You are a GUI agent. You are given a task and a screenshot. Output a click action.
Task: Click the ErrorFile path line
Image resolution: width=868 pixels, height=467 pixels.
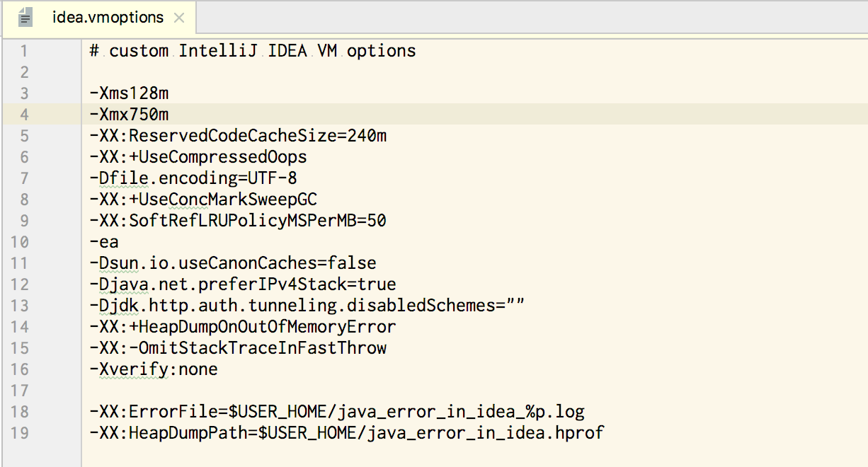[337, 411]
